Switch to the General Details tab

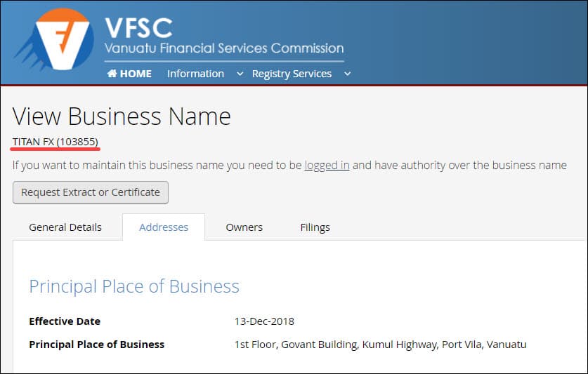[x=65, y=227]
